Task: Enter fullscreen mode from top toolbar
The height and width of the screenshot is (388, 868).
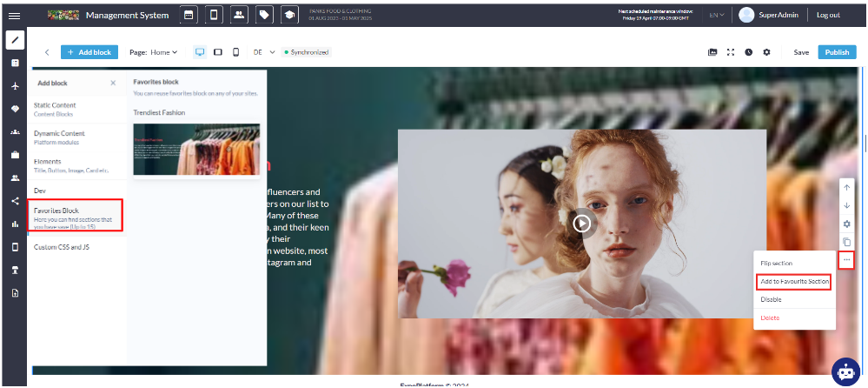Action: (x=731, y=52)
